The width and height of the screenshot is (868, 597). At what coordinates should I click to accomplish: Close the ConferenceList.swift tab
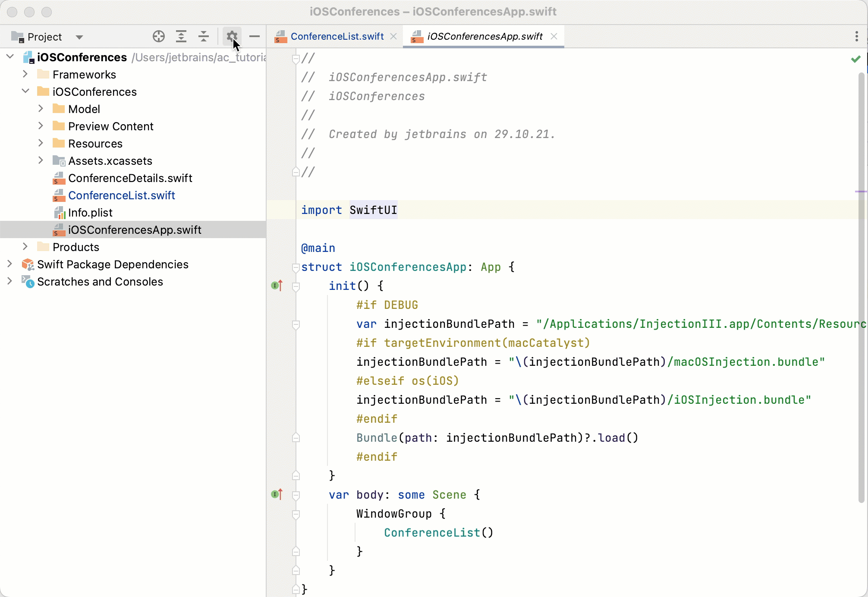pos(394,36)
